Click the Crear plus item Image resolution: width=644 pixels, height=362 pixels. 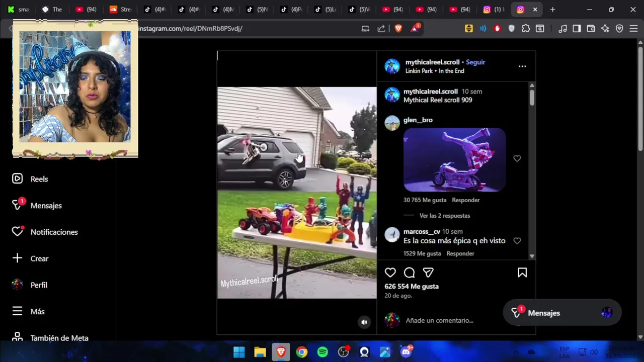[x=30, y=258]
